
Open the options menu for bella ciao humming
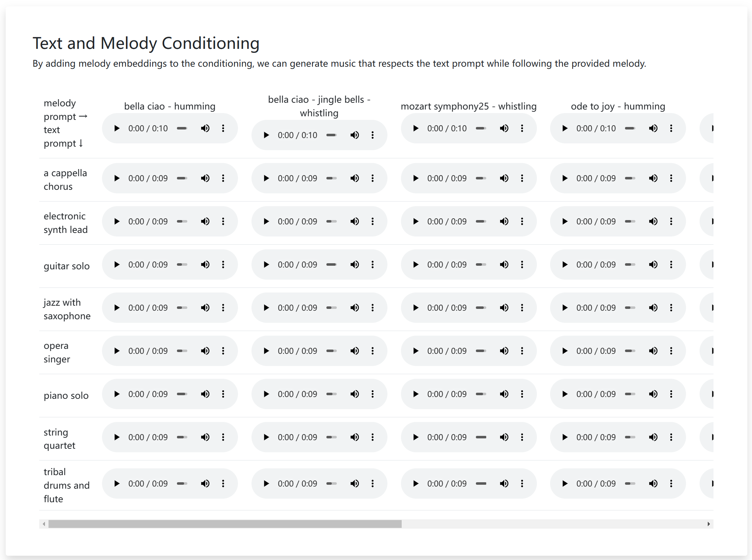tap(223, 128)
